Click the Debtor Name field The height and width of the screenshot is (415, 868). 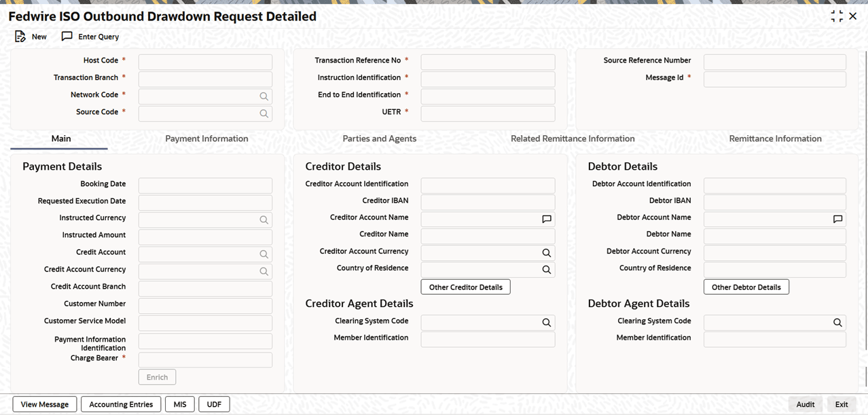pos(775,236)
